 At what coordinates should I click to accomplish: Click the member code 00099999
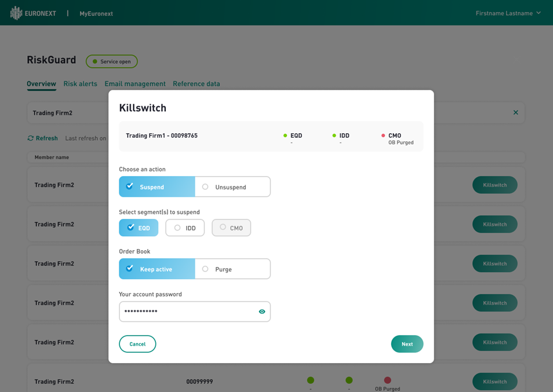tap(199, 382)
